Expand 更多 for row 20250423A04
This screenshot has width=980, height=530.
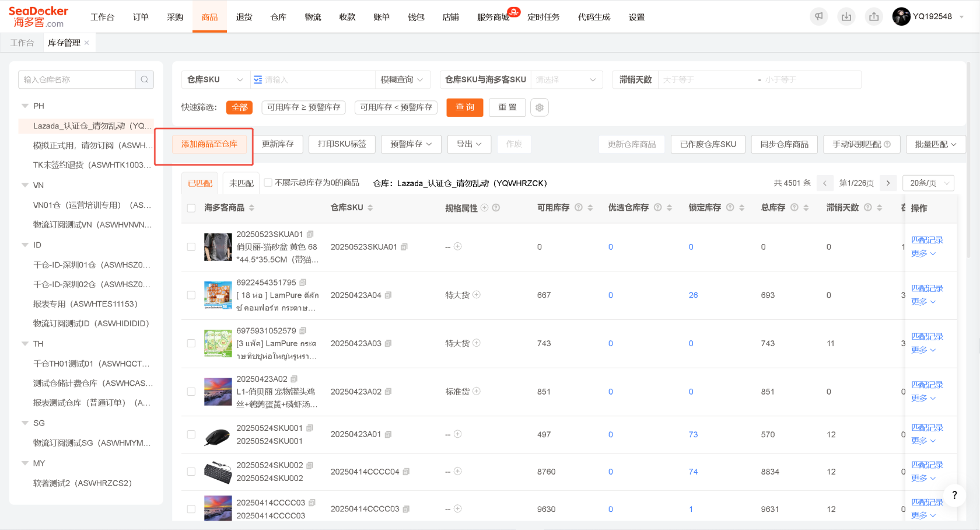(x=923, y=302)
